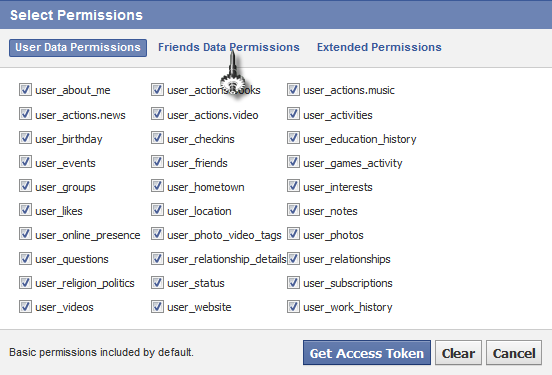Uncheck the user_birthday checkbox
This screenshot has height=375, width=552.
25,138
